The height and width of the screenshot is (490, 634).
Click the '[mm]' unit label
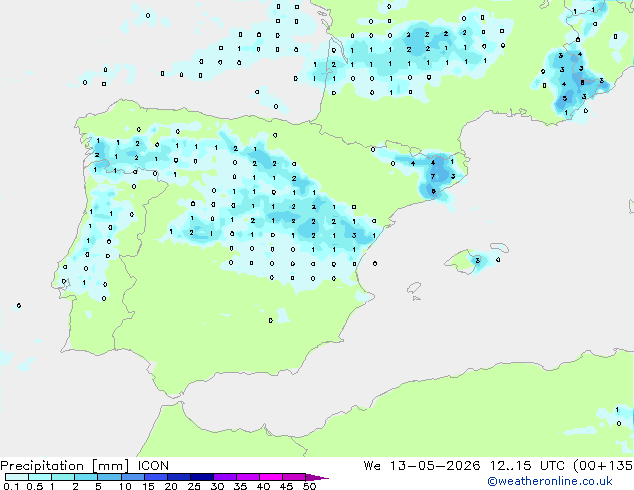coord(111,466)
